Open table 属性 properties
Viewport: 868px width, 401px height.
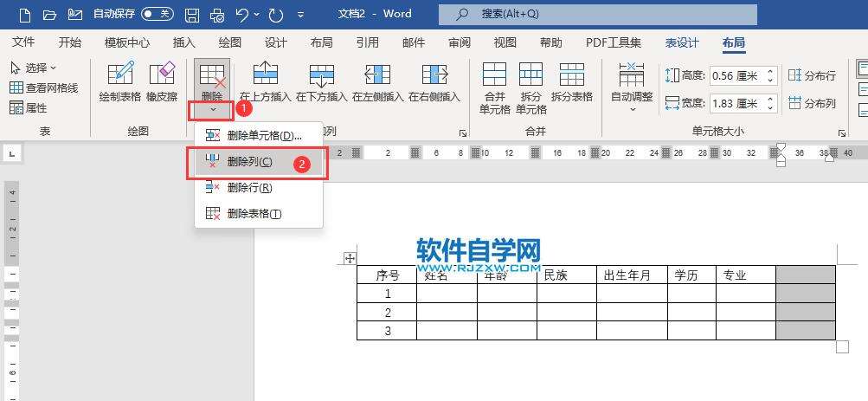(29, 107)
